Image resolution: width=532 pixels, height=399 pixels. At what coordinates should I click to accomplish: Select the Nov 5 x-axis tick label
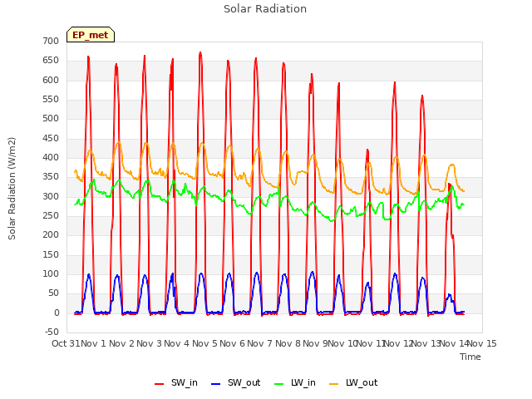[204, 343]
